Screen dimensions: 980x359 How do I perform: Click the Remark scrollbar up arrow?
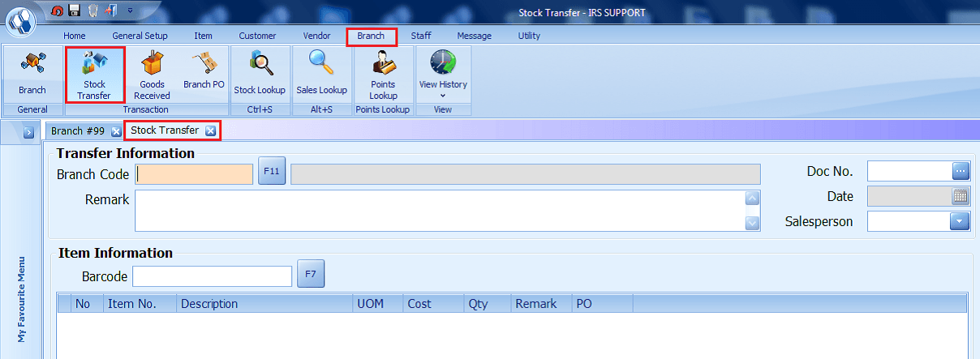tap(752, 199)
